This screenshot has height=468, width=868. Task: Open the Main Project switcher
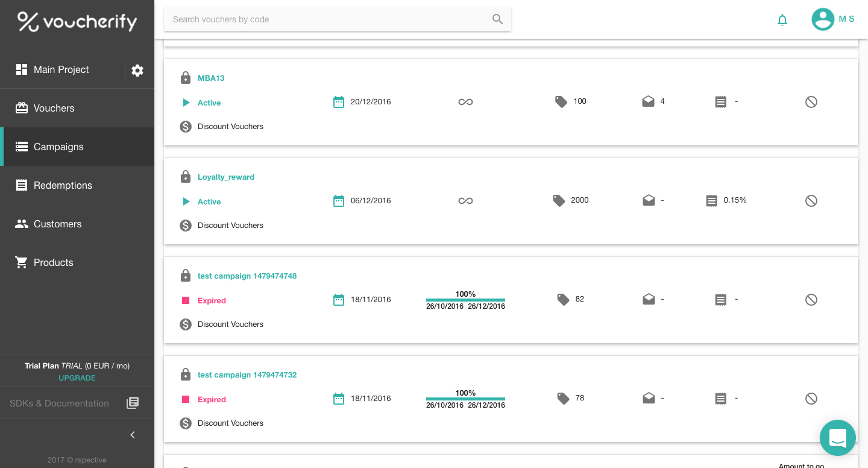(61, 70)
